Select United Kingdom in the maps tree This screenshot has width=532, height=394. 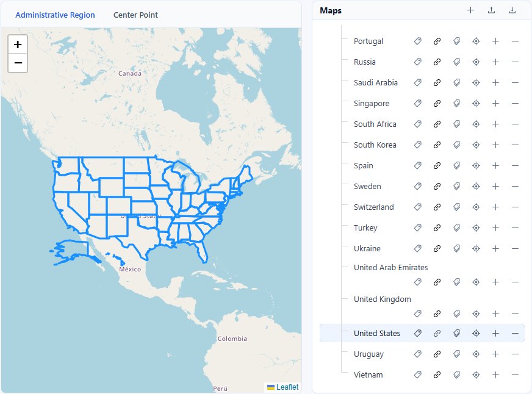382,299
